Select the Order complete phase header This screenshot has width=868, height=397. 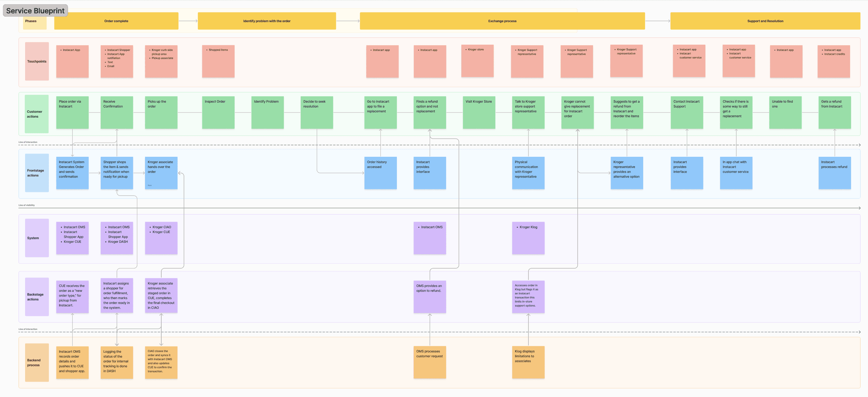tap(116, 21)
